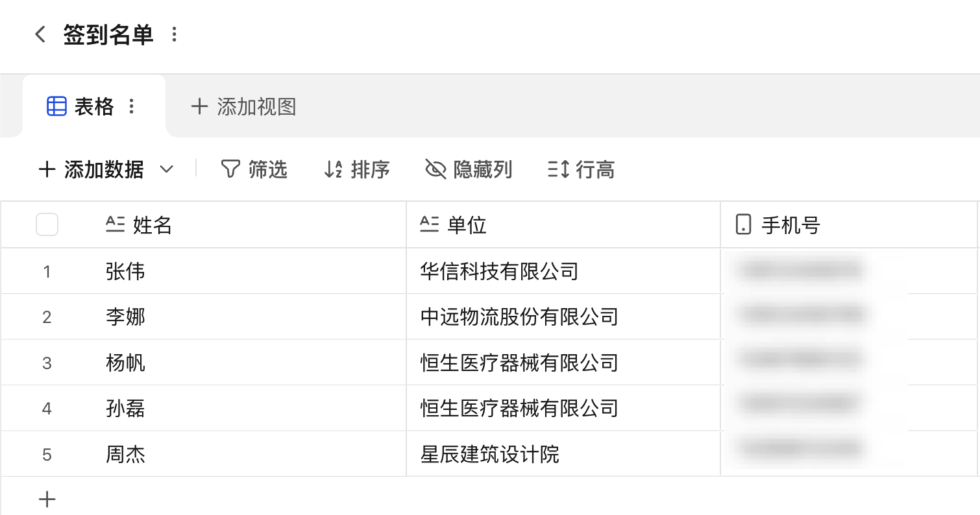Click 隐藏列 to hide columns
Screen dimensions: 980x515
coord(469,170)
